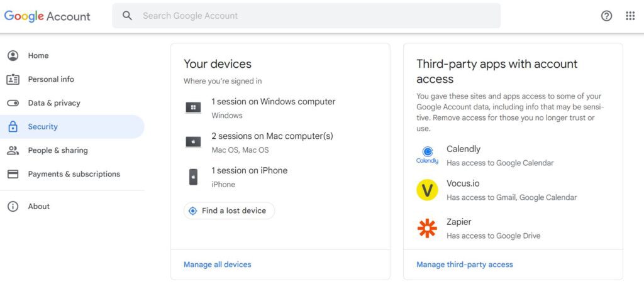
Task: Click the Windows computer device icon
Action: (x=193, y=107)
